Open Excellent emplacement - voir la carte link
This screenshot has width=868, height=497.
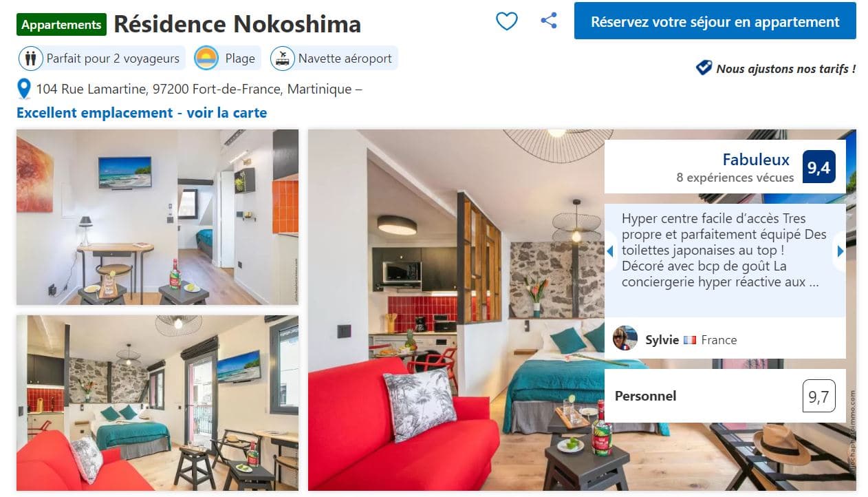142,113
